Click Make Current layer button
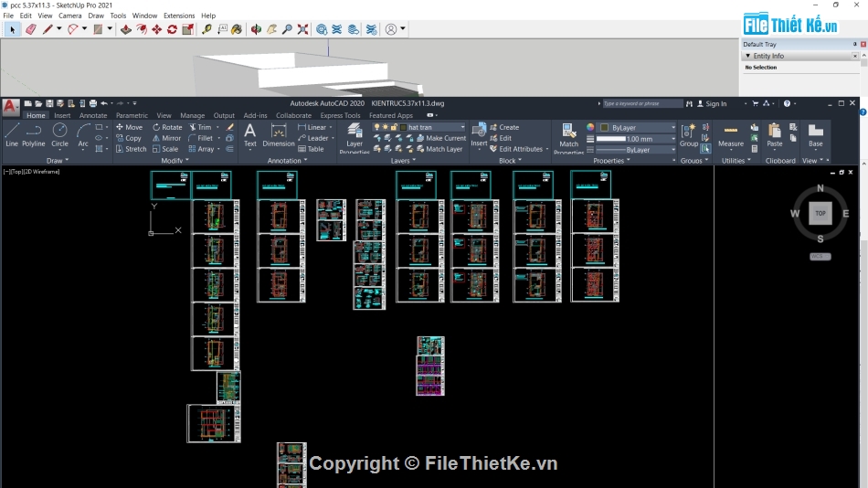Screen dimensions: 868x488 [x=441, y=139]
